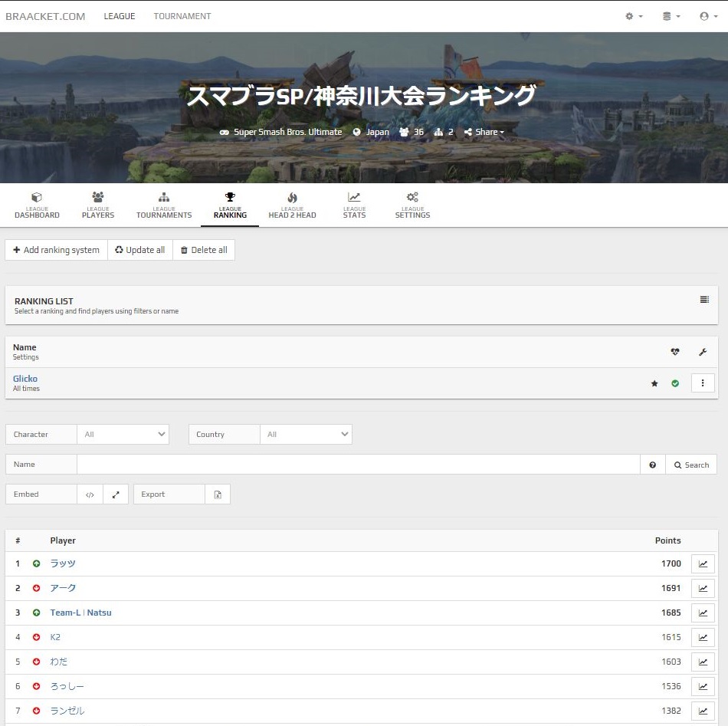Open the TOURNAMENT menu item

(182, 16)
